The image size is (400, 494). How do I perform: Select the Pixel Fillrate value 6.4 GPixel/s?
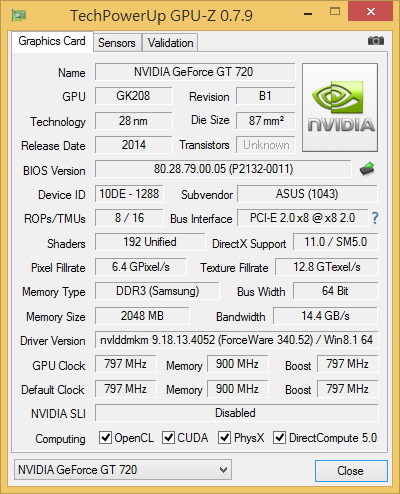pos(141,267)
